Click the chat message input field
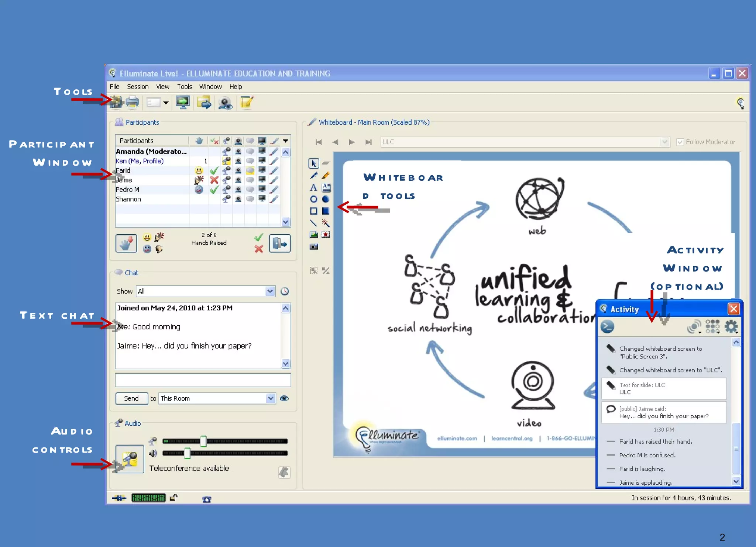 pyautogui.click(x=203, y=380)
